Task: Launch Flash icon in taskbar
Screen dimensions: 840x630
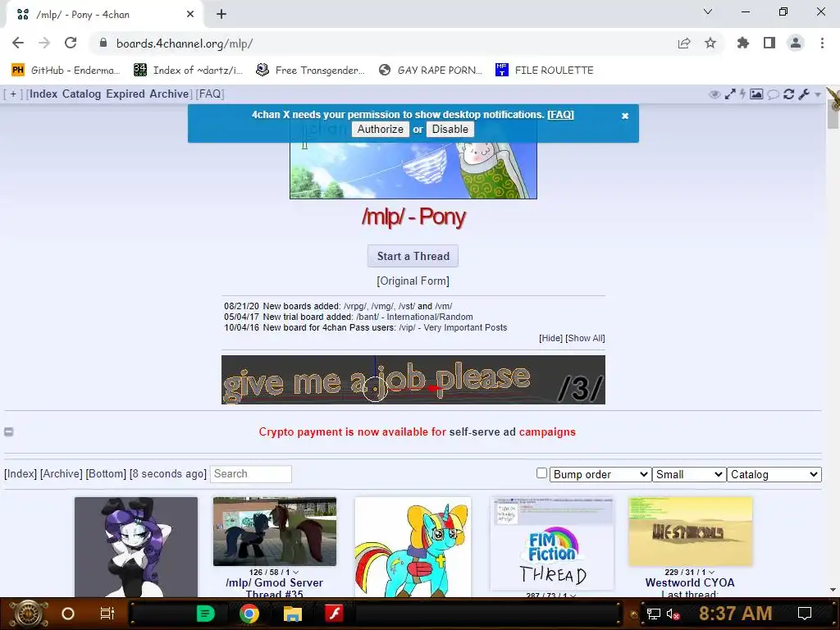Action: (x=335, y=614)
